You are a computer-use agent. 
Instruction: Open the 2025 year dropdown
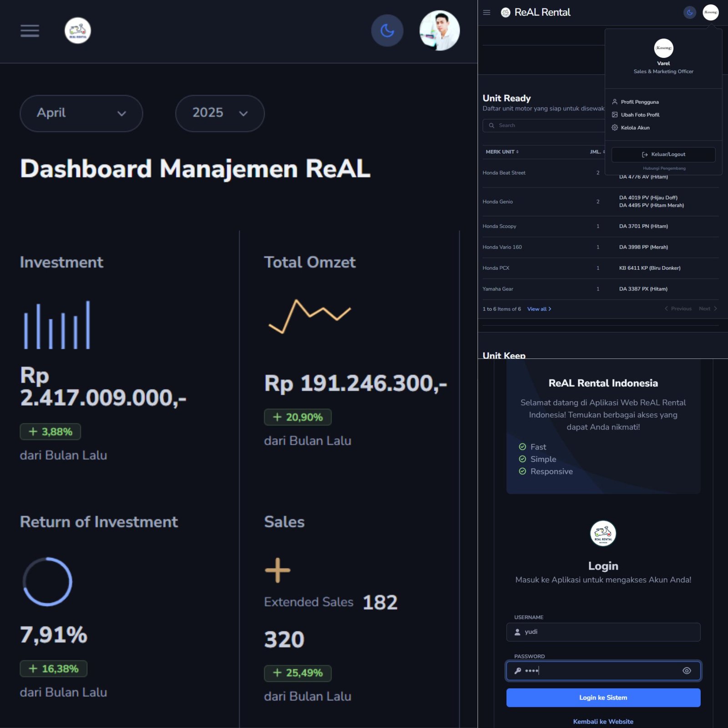(220, 113)
